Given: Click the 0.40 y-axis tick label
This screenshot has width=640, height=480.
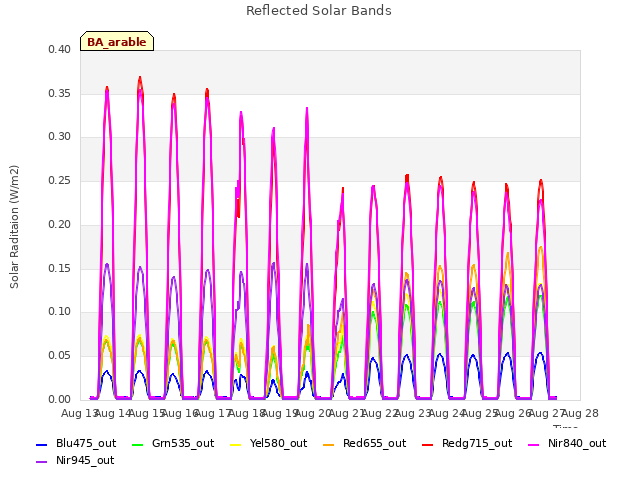Looking at the screenshot, I should [60, 49].
